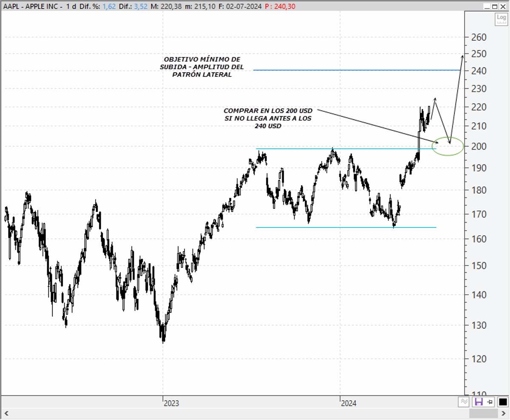Click the red 'P : 240,30' value

click(x=280, y=6)
